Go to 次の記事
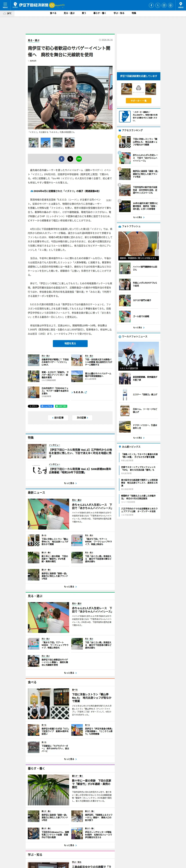This screenshot has height=868, width=186. (x=82, y=418)
